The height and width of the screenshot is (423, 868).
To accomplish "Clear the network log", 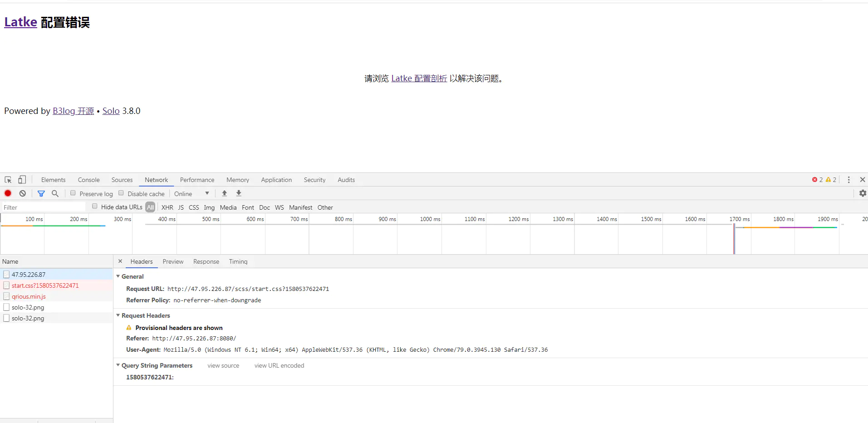I will click(x=23, y=193).
